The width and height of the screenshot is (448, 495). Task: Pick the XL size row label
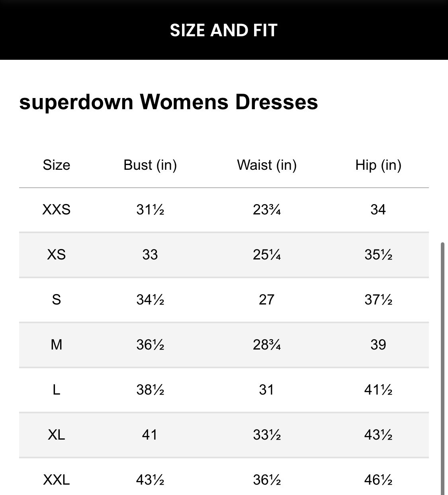click(x=57, y=434)
